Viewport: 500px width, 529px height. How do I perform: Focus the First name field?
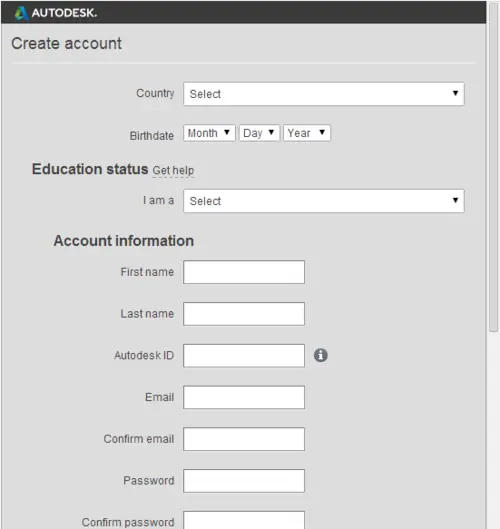244,272
